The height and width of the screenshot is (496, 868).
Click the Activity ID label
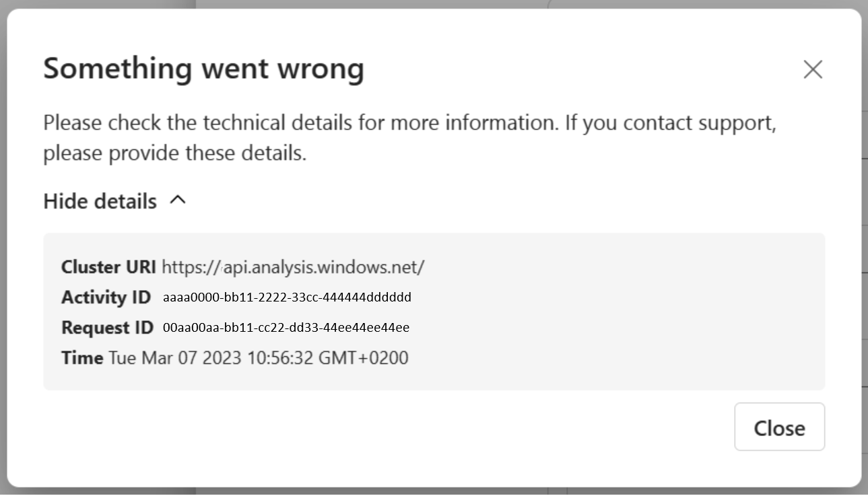pyautogui.click(x=106, y=297)
